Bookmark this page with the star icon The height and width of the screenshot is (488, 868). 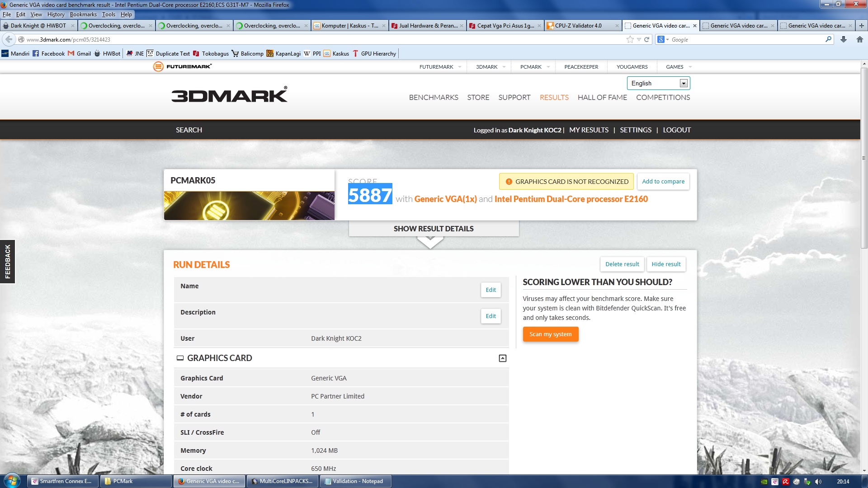[630, 39]
